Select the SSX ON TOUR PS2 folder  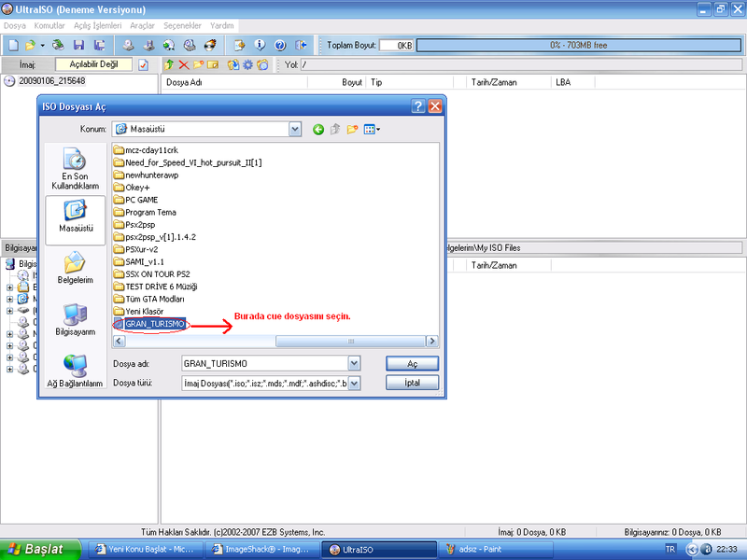pos(152,274)
